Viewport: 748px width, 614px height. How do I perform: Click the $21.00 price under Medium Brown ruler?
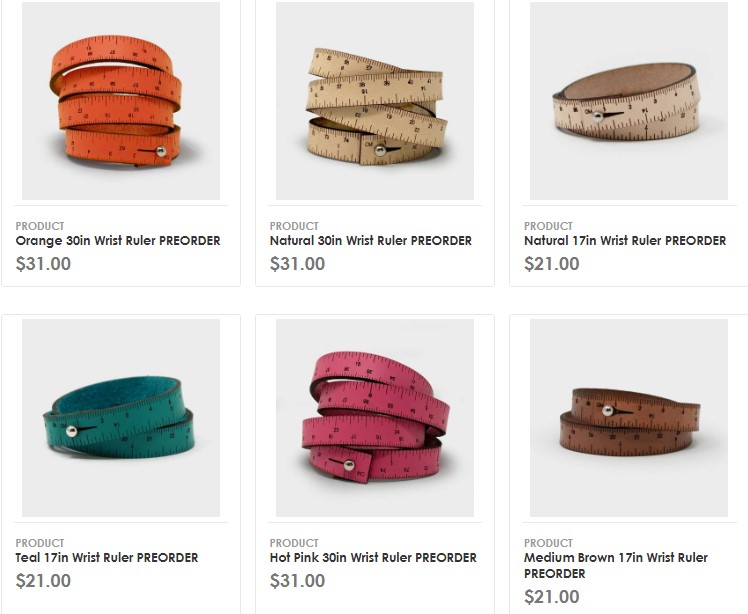[x=552, y=596]
